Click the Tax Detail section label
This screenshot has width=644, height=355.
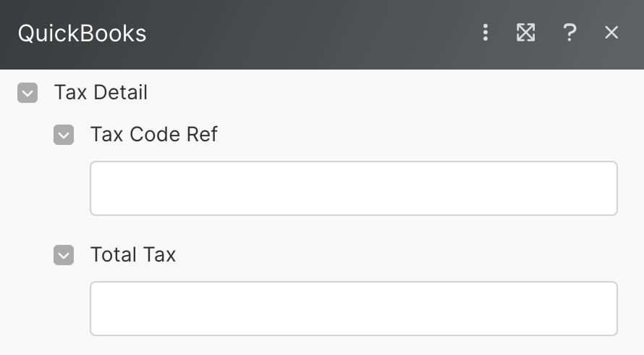(101, 93)
